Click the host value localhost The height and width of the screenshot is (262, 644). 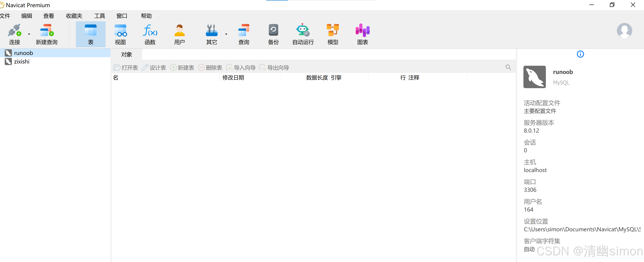535,170
